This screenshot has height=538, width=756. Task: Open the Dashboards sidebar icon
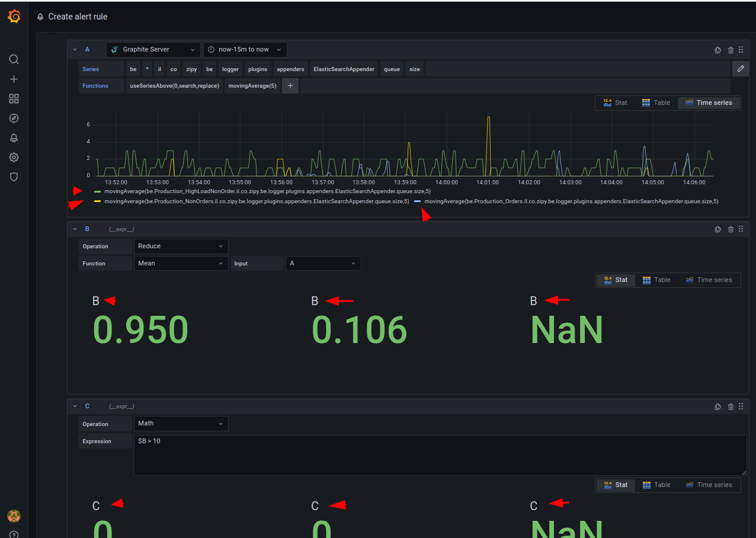click(14, 98)
